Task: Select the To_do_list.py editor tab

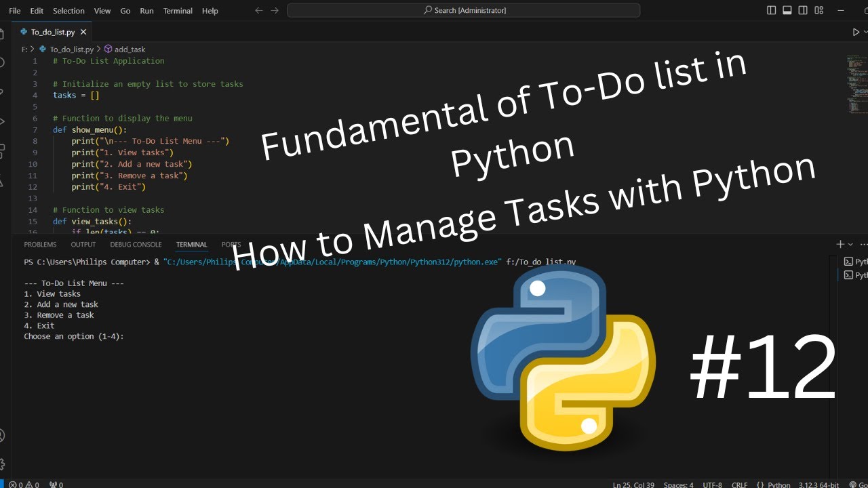Action: click(53, 32)
